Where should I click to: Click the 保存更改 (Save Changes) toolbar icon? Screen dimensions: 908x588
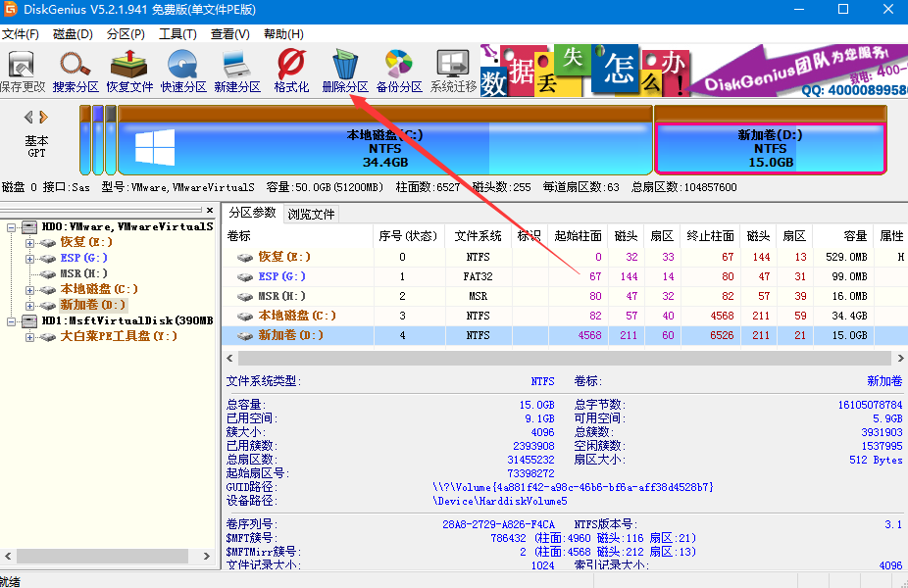coord(22,71)
